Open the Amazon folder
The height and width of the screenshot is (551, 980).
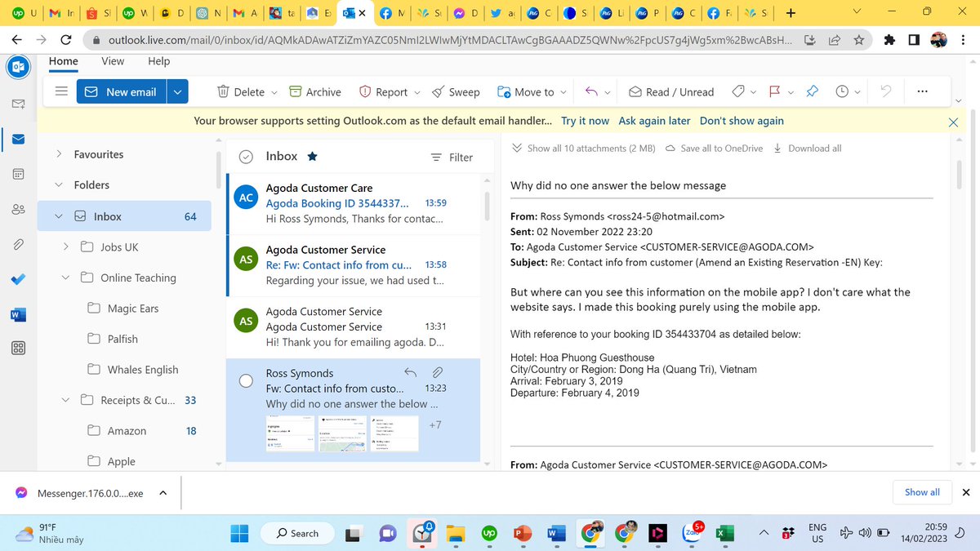click(x=127, y=431)
